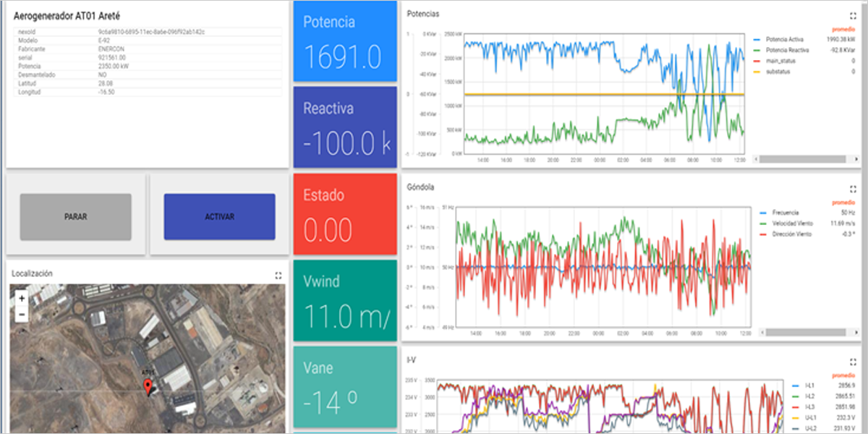Toggle the substatus legend series
The image size is (868, 434).
(777, 72)
